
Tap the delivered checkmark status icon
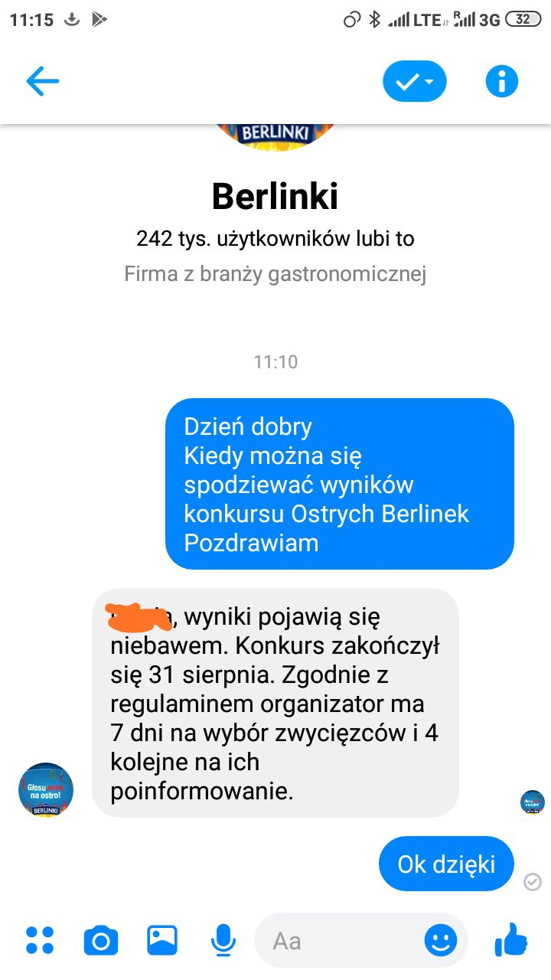[533, 882]
